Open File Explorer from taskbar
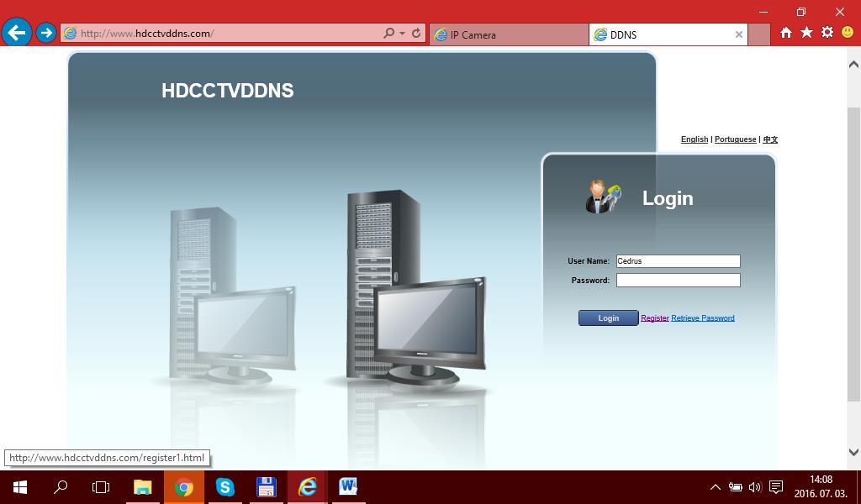The image size is (861, 504). pos(143,487)
